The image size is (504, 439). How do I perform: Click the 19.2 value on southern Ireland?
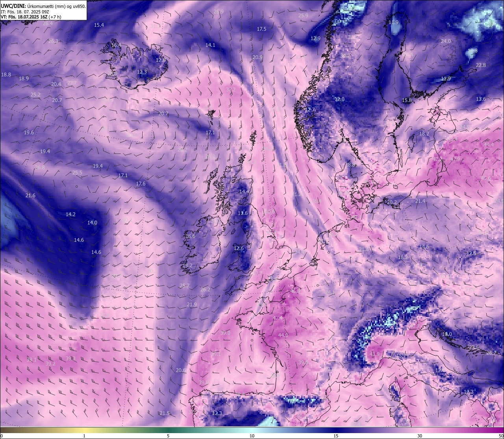187,266
